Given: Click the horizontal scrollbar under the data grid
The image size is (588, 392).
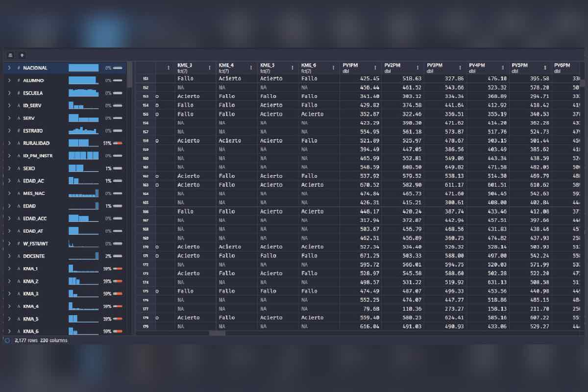Looking at the screenshot, I should coord(217,333).
